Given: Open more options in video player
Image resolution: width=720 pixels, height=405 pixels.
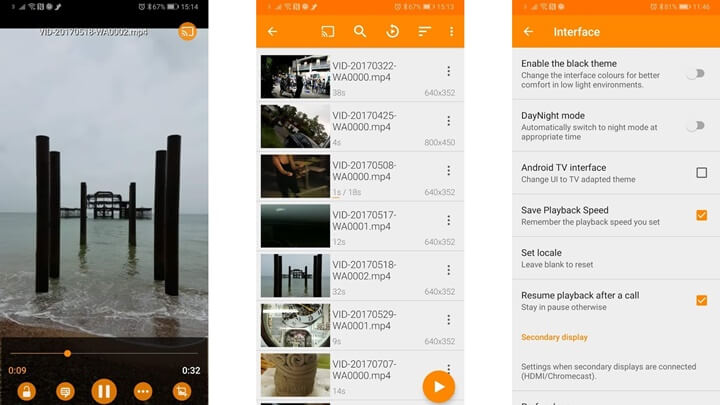Looking at the screenshot, I should click(143, 391).
